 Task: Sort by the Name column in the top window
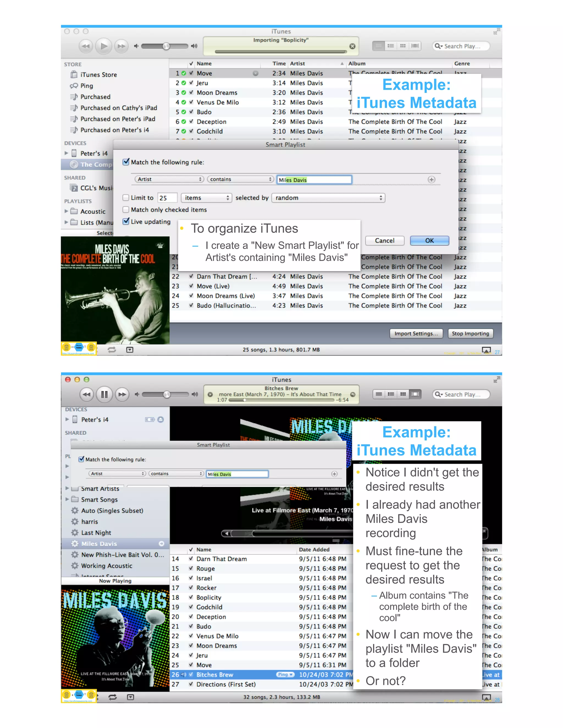(227, 64)
